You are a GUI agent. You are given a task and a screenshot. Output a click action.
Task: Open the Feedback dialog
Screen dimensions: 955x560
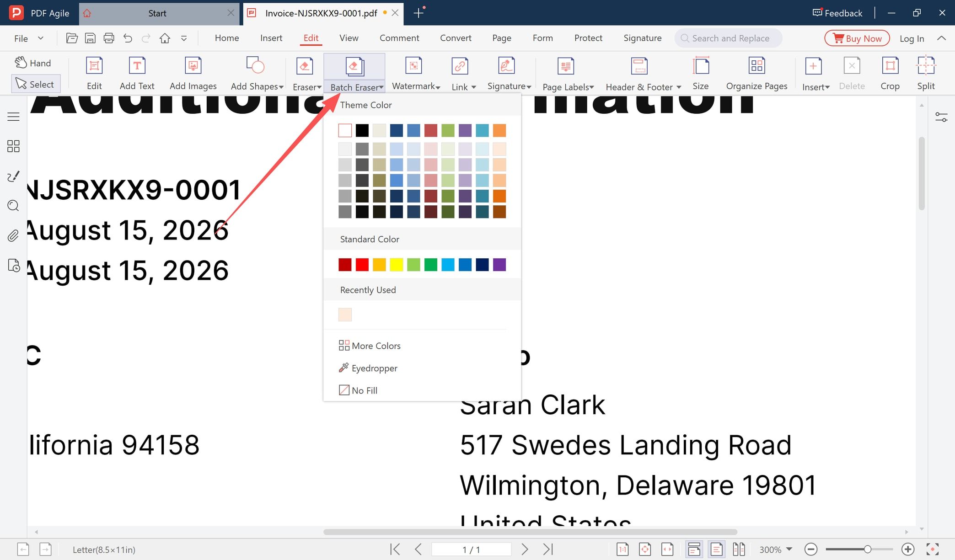837,13
